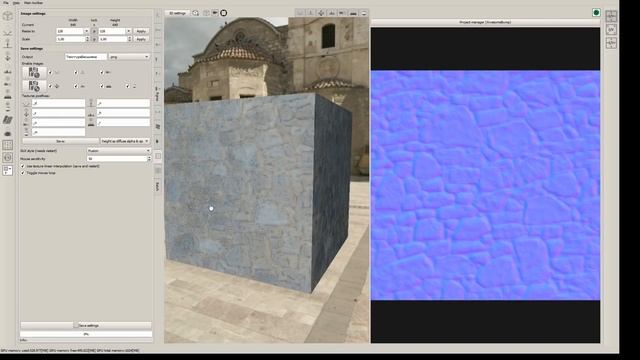Toggle third checkbox in top Enable images row

(102, 72)
